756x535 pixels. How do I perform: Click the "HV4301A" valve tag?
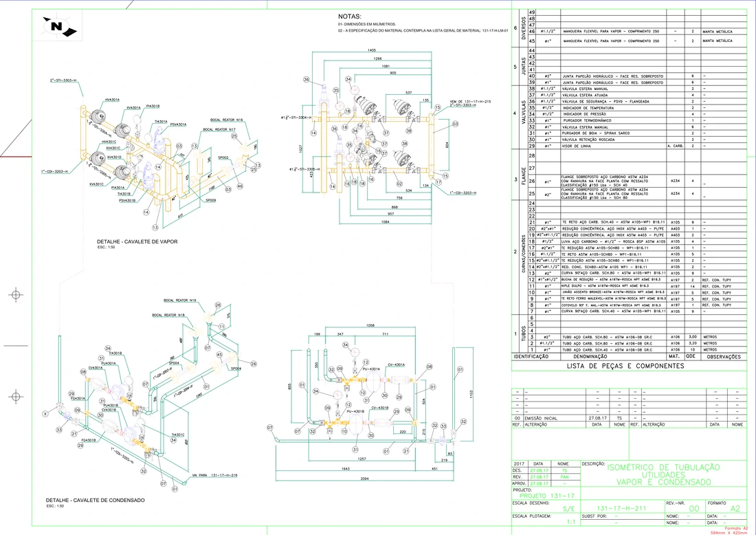pos(112,100)
